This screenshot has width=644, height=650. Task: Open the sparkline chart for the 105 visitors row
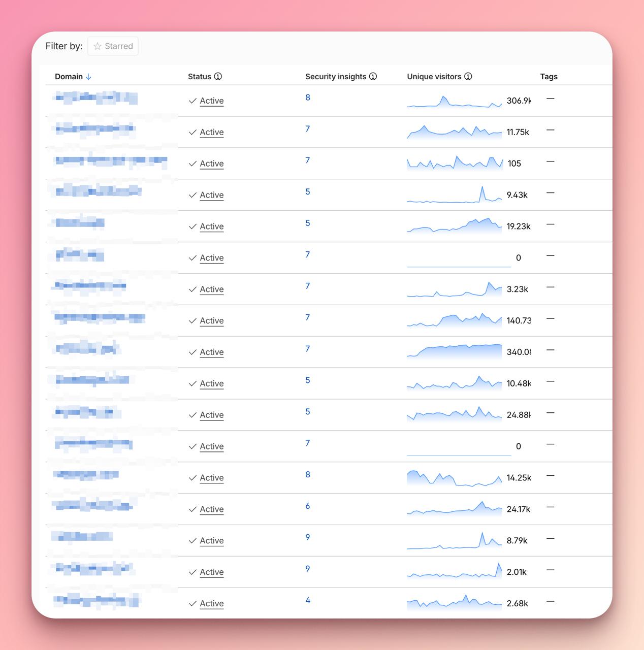click(x=455, y=162)
